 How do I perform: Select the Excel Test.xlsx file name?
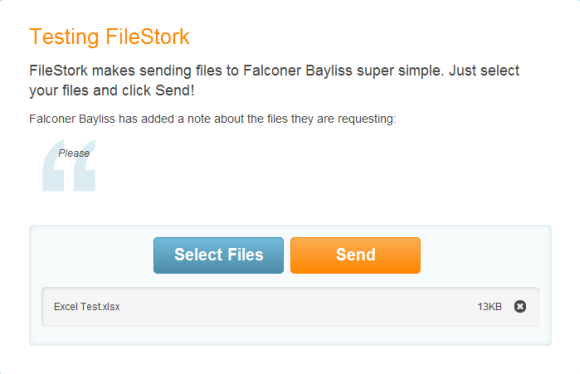tap(87, 307)
